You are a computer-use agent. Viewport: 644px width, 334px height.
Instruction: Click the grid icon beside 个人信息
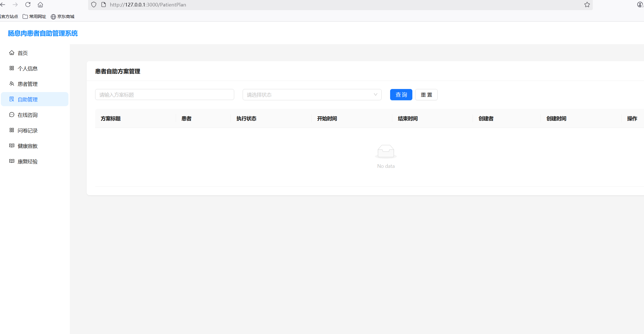12,68
